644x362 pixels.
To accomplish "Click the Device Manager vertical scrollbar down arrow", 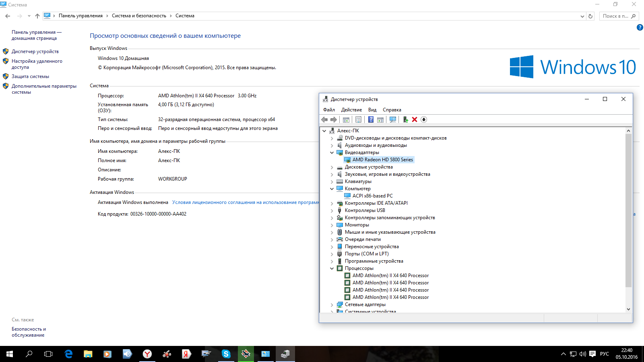I will click(x=628, y=309).
